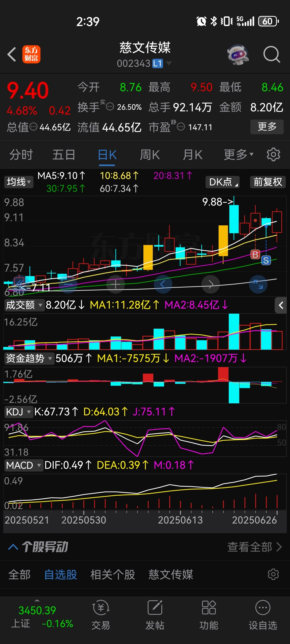The height and width of the screenshot is (644, 290).
Task: Open the search magnifier icon
Action: click(x=272, y=54)
